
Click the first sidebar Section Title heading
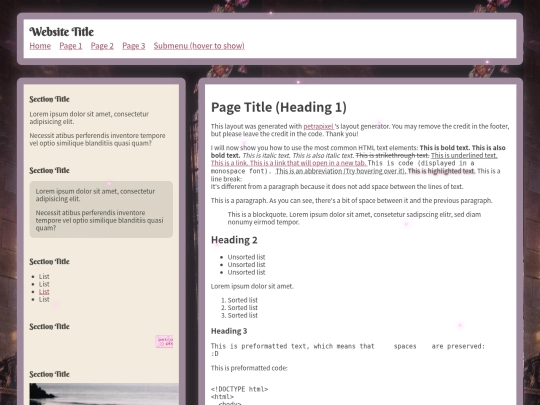pyautogui.click(x=49, y=99)
